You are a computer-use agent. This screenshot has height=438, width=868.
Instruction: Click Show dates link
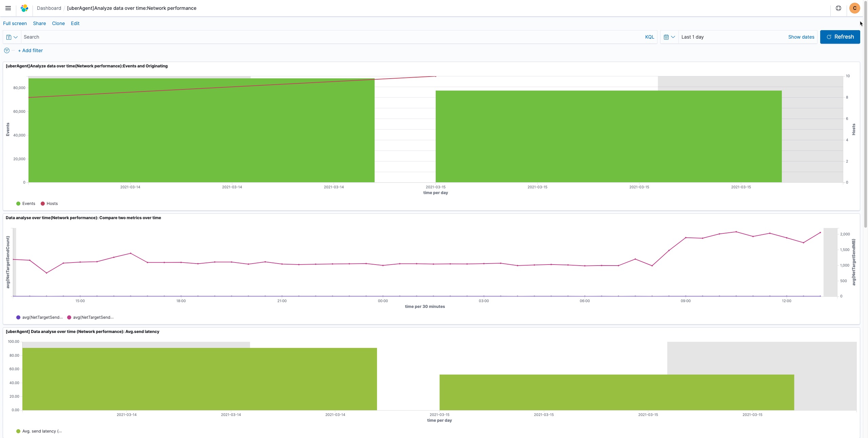tap(801, 37)
